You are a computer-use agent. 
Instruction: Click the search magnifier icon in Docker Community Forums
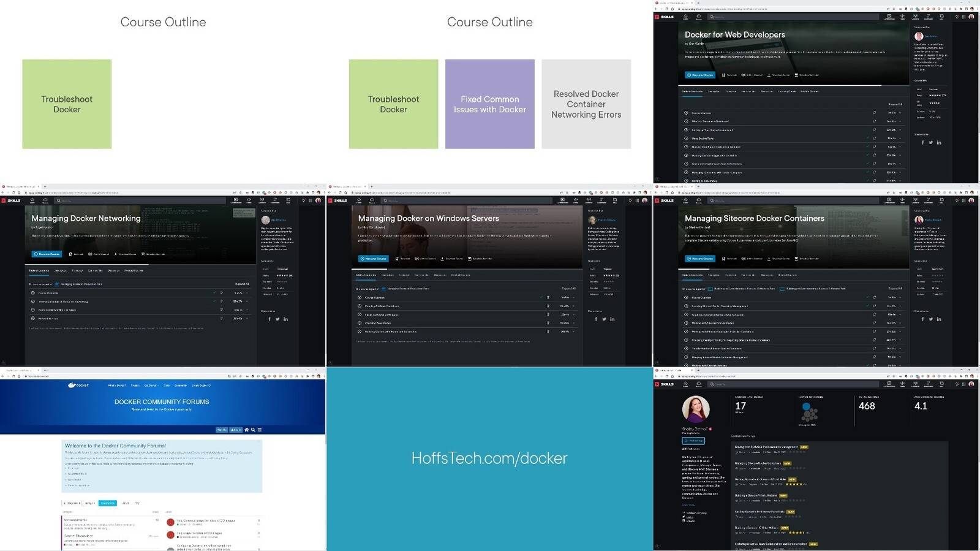pos(253,430)
